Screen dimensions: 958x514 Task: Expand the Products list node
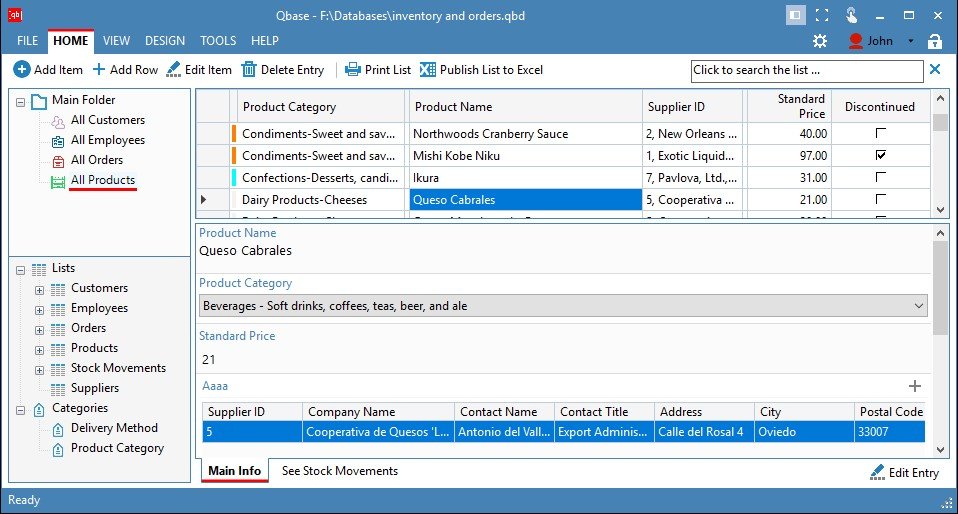pos(39,350)
